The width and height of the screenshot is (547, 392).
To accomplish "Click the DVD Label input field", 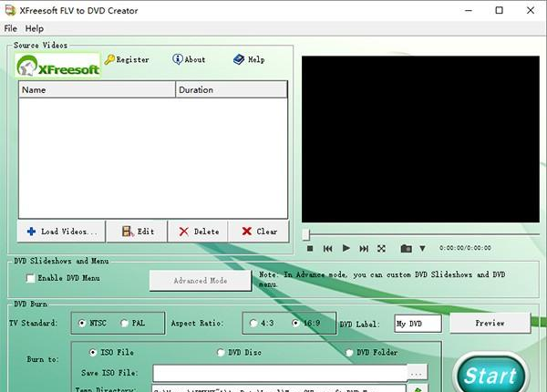I will pos(418,324).
